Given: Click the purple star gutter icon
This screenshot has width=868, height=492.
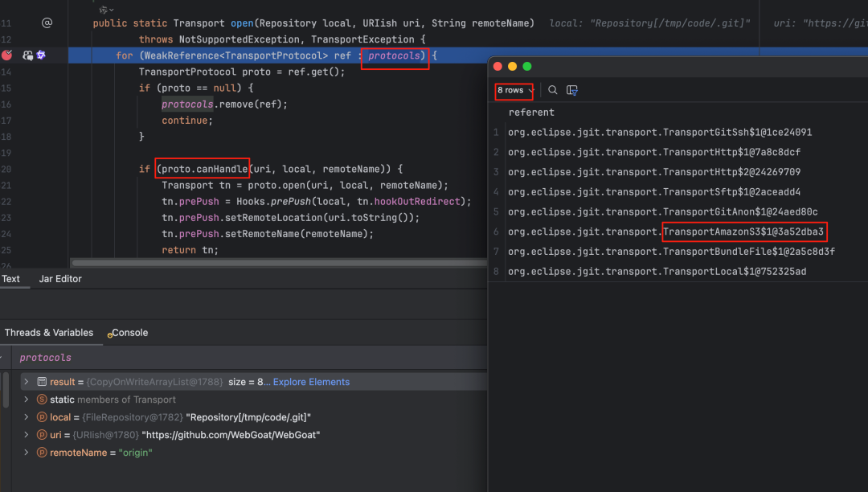Looking at the screenshot, I should [x=41, y=55].
